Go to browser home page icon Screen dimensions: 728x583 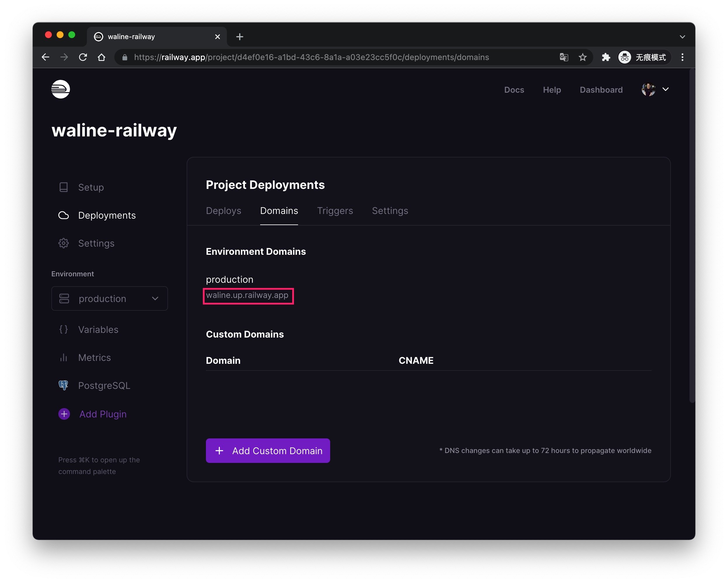(x=101, y=57)
